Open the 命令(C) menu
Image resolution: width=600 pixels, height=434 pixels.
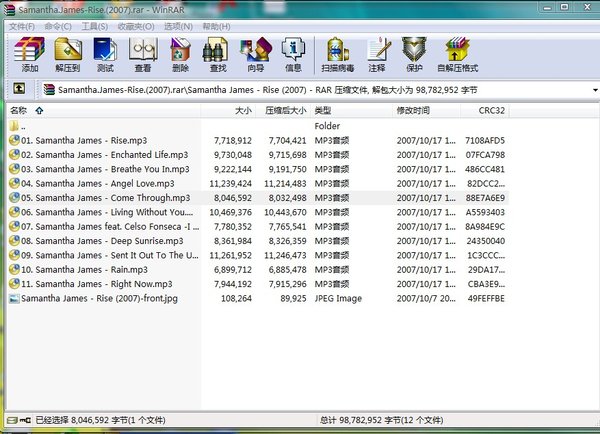(x=58, y=26)
